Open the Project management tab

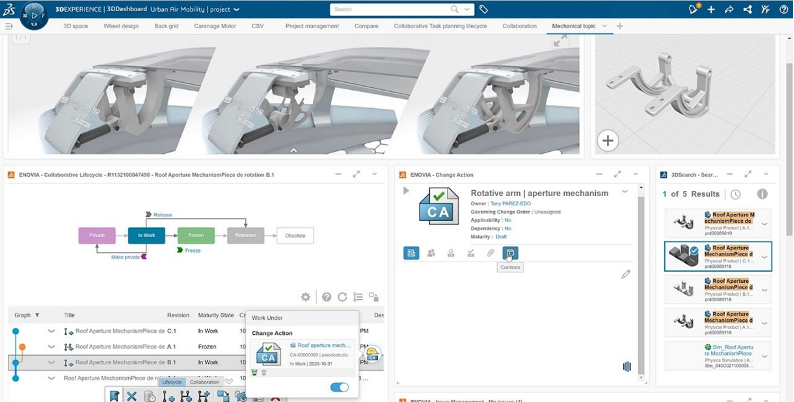coord(311,25)
